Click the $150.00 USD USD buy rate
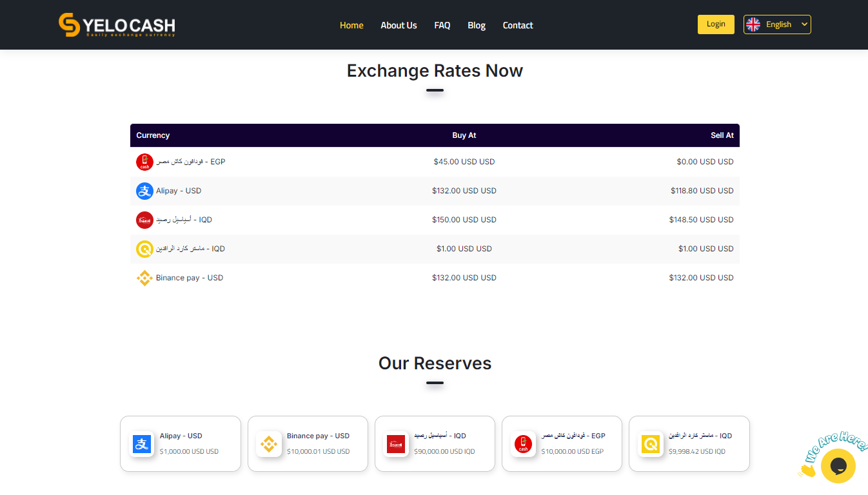Screen dimensions: 868x495 point(464,220)
